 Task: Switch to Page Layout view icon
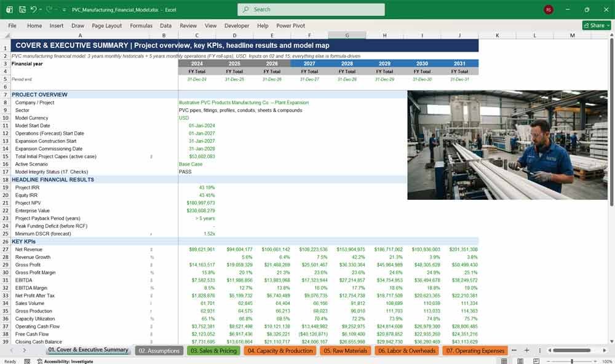click(x=520, y=361)
